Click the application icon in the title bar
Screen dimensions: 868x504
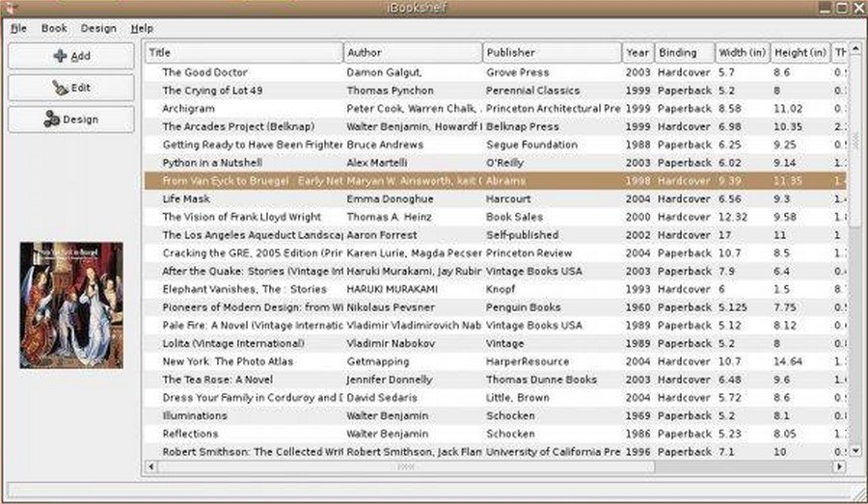(11, 7)
